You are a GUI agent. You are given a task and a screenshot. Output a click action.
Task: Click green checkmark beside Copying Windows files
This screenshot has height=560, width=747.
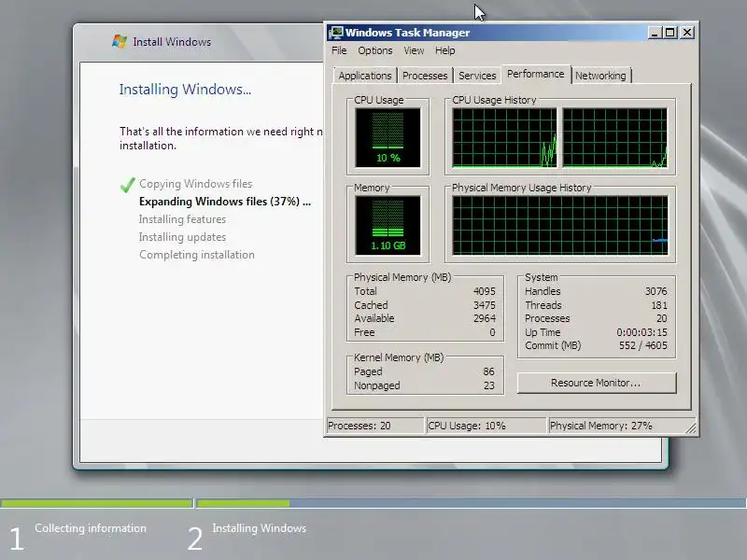coord(127,184)
